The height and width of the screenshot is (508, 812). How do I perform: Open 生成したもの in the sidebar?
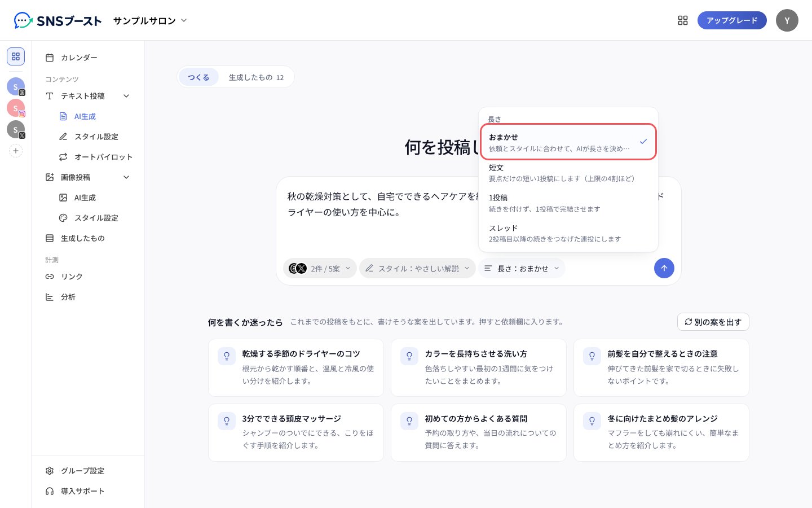(88, 238)
